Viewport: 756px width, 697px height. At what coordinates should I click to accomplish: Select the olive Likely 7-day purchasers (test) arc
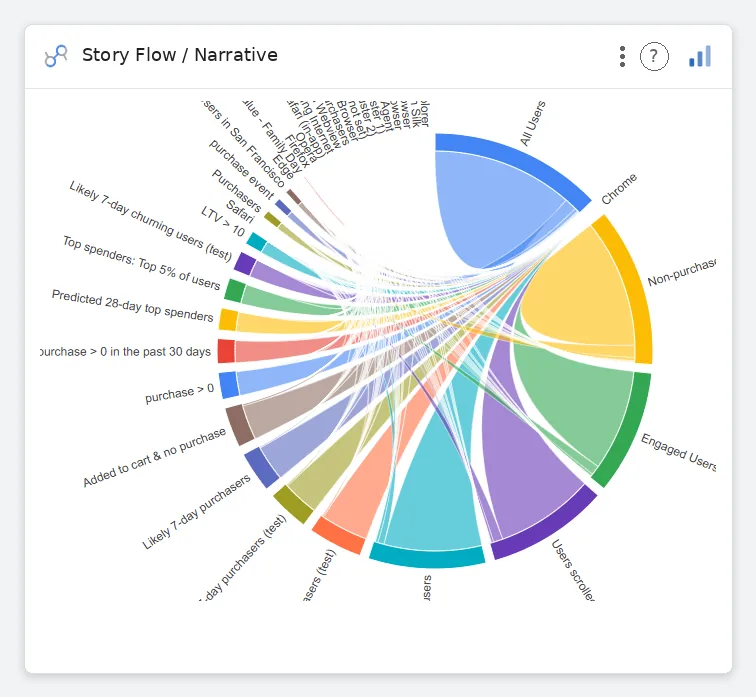click(294, 504)
